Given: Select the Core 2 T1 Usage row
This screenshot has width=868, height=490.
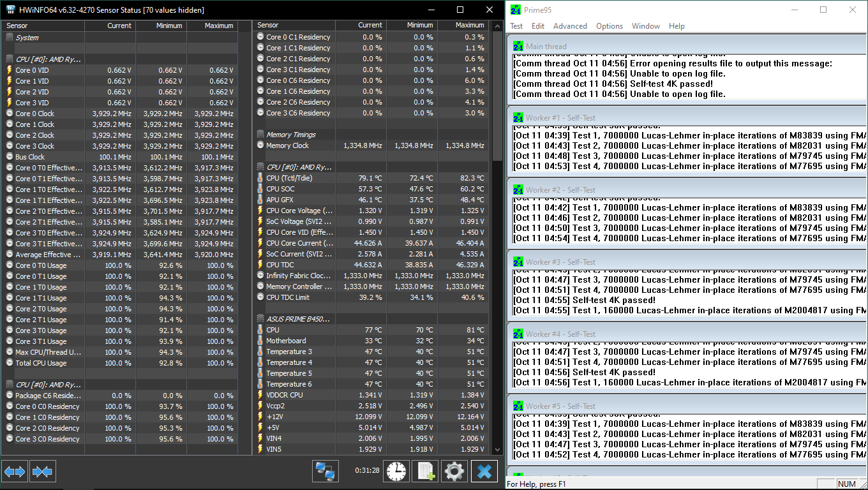Looking at the screenshot, I should click(120, 320).
